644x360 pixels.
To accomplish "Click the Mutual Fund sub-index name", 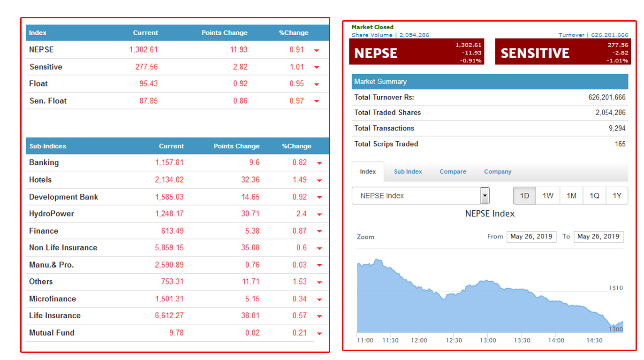I will click(52, 333).
